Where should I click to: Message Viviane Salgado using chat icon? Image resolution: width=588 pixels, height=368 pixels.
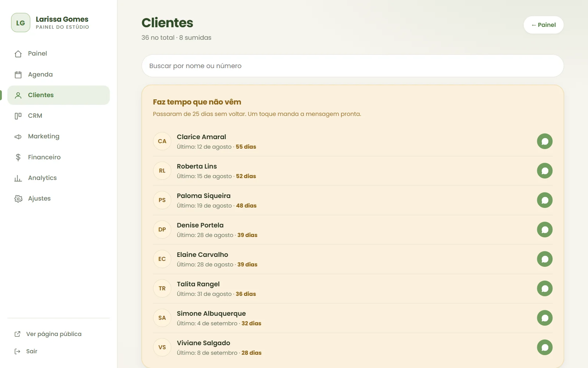545,347
